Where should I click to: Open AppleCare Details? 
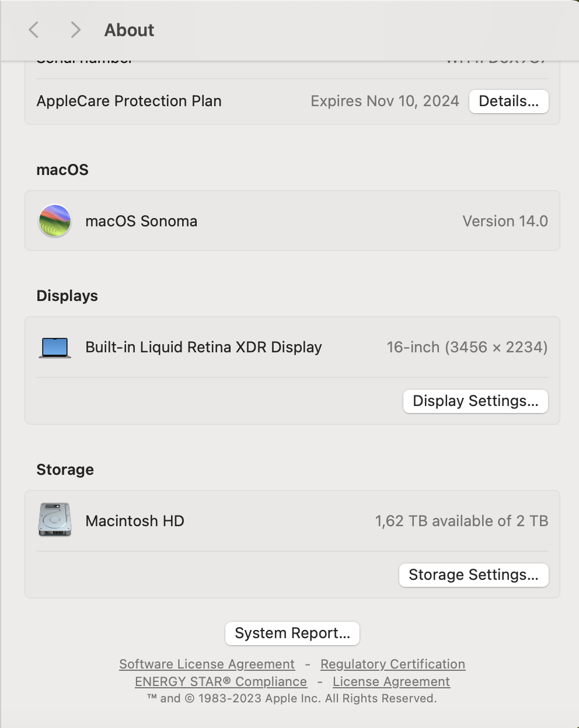coord(508,101)
